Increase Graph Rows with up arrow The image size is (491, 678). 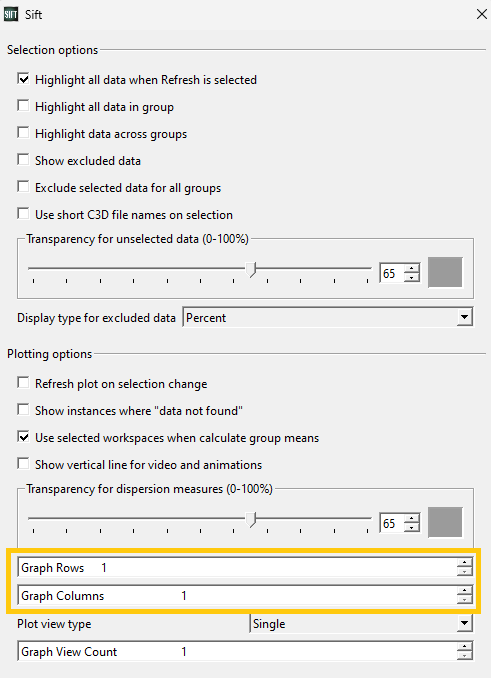(465, 563)
